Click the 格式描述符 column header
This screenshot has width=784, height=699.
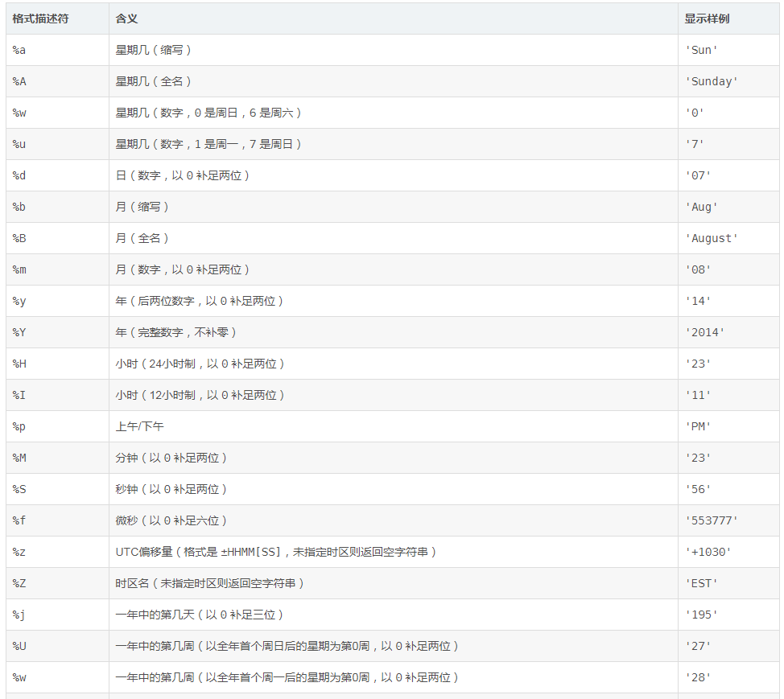[x=40, y=19]
